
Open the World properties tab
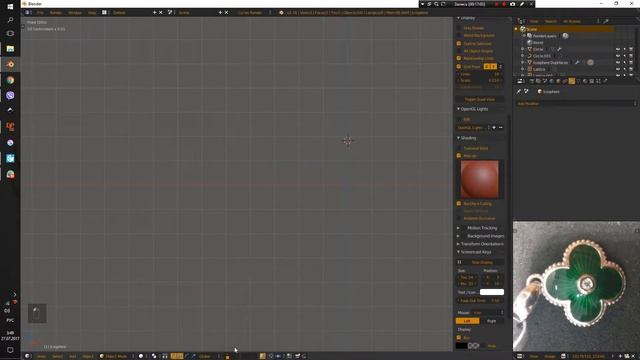[x=551, y=81]
